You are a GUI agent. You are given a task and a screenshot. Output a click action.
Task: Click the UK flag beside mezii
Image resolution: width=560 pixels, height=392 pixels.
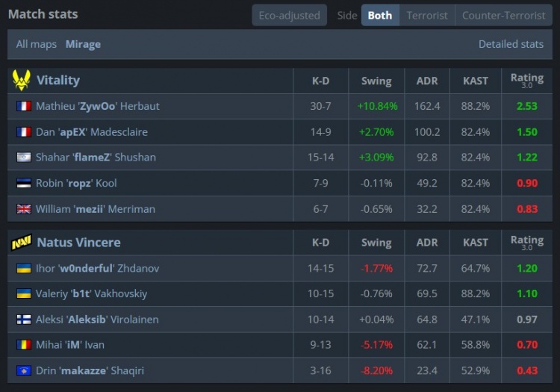pyautogui.click(x=23, y=209)
